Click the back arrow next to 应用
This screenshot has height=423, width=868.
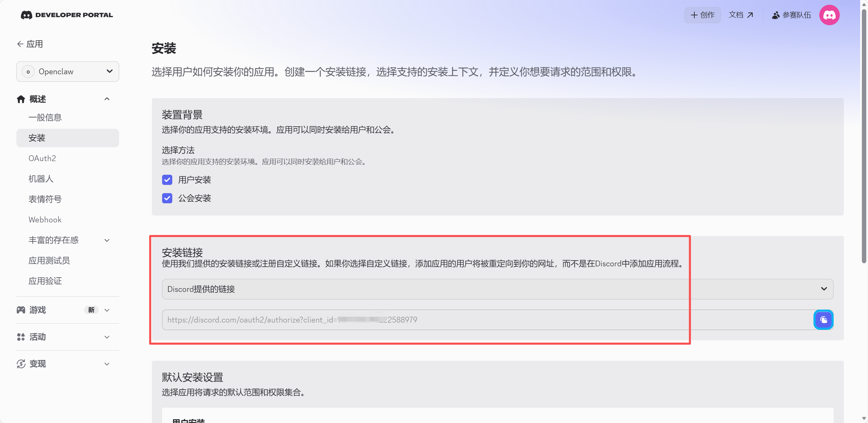pyautogui.click(x=20, y=44)
